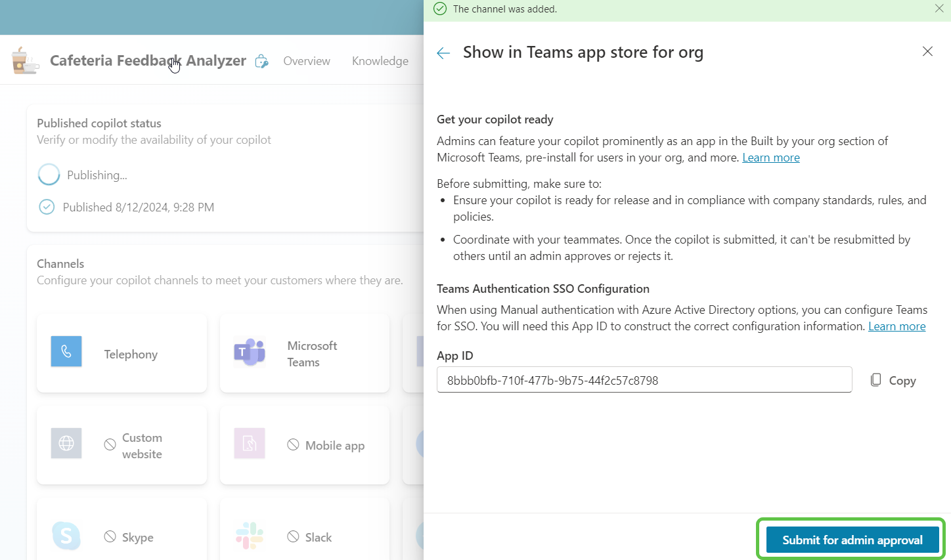Click the Skype channel icon

point(66,536)
